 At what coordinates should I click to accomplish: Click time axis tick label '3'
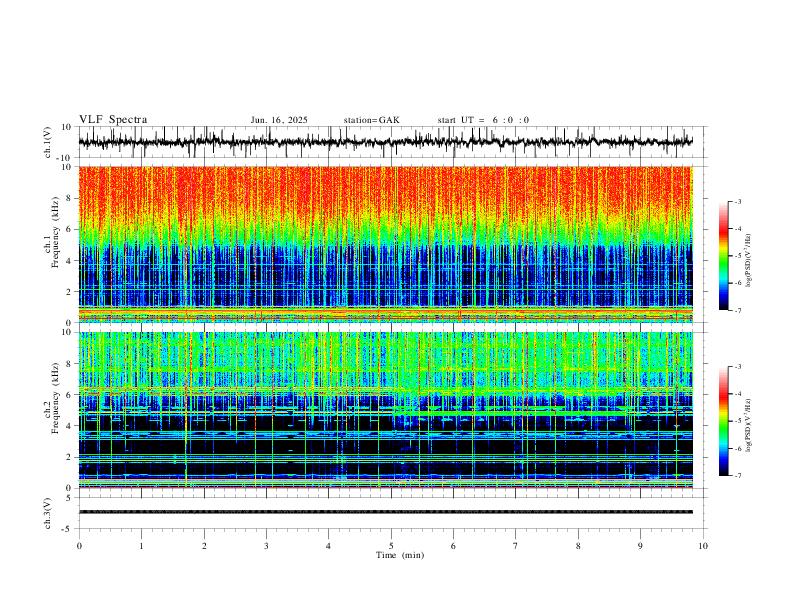tap(266, 546)
